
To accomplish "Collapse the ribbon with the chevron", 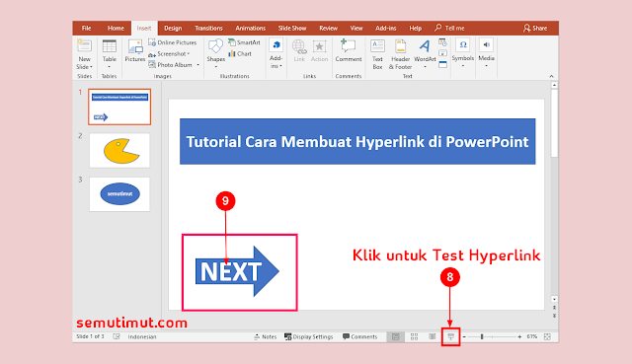I will tap(551, 76).
